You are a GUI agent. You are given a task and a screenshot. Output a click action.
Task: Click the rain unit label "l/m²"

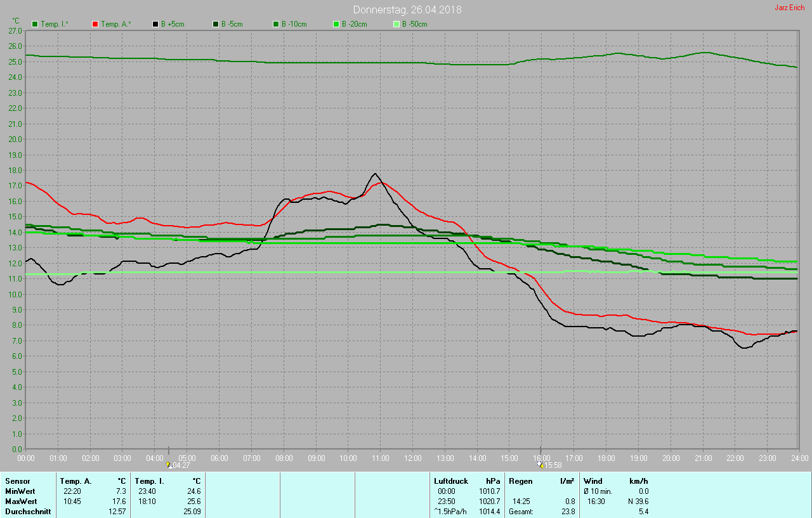[568, 481]
